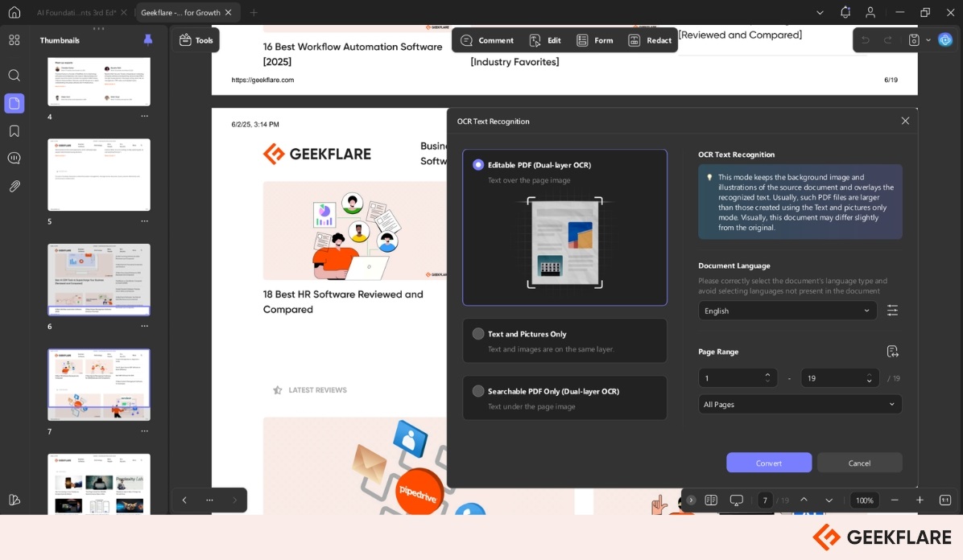Select the page thumbnails panel icon
This screenshot has height=560, width=963.
tap(14, 103)
